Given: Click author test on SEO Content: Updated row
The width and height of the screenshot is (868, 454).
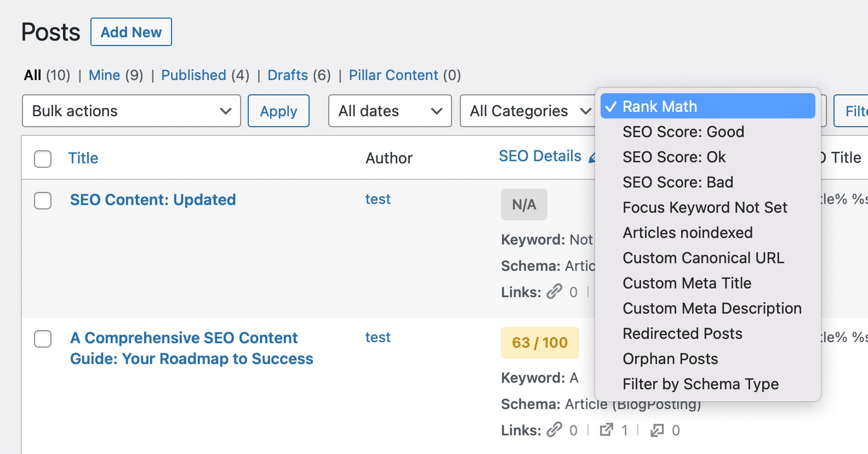Looking at the screenshot, I should click(378, 199).
